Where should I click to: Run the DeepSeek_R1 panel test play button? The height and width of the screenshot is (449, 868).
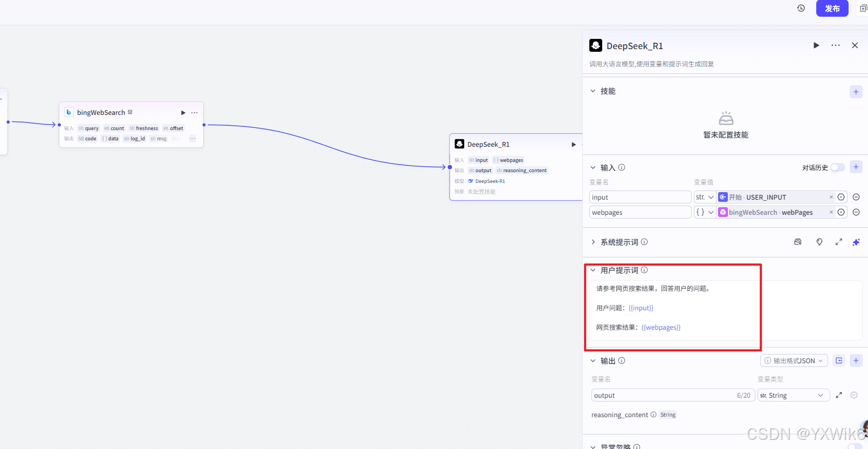pos(816,45)
